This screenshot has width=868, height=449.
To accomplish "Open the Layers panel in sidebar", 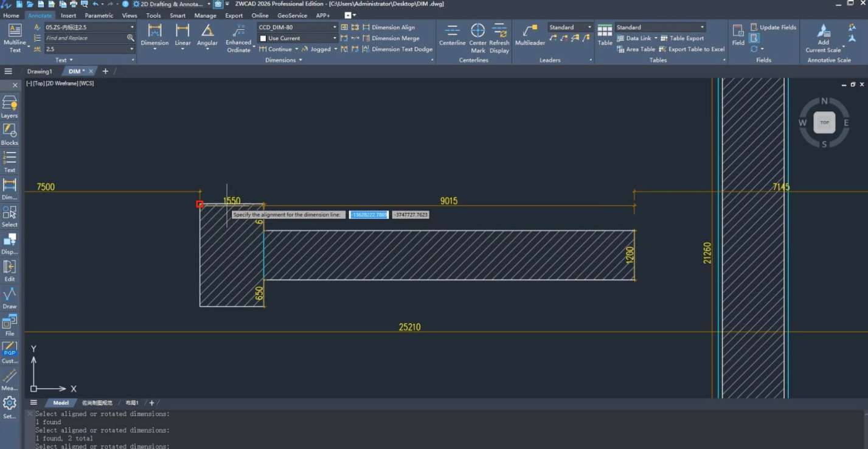I will pyautogui.click(x=10, y=106).
